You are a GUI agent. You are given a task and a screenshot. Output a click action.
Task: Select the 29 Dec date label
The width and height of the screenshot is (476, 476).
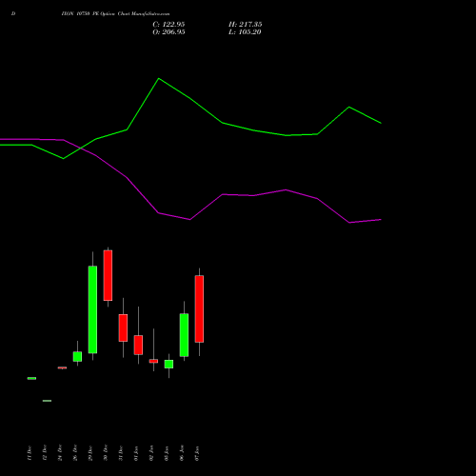coord(90,453)
